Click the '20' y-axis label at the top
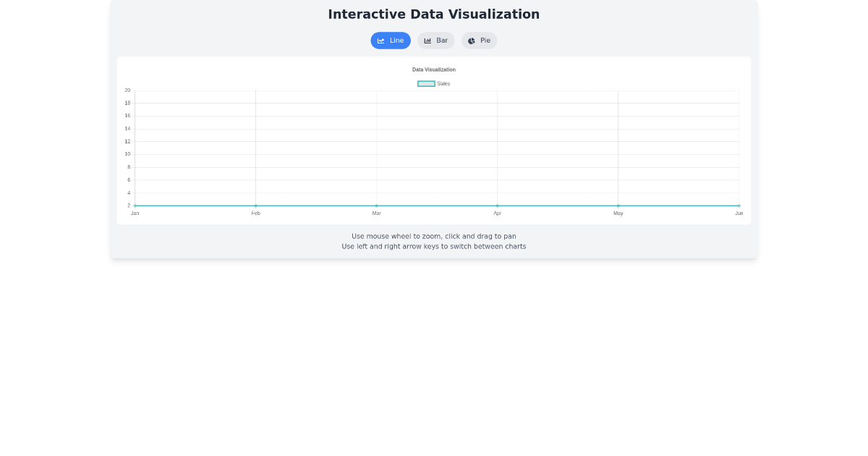 (127, 90)
